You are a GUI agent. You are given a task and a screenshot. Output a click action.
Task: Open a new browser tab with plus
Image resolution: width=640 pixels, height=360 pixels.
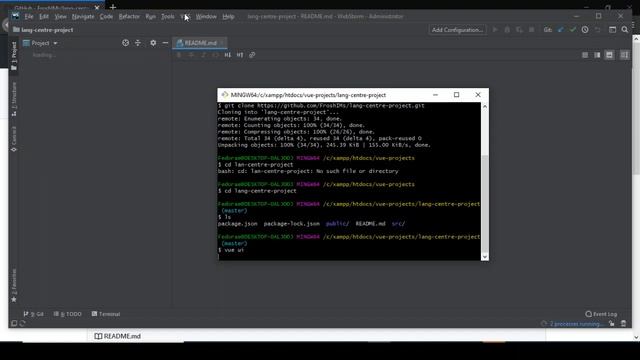[x=113, y=7]
